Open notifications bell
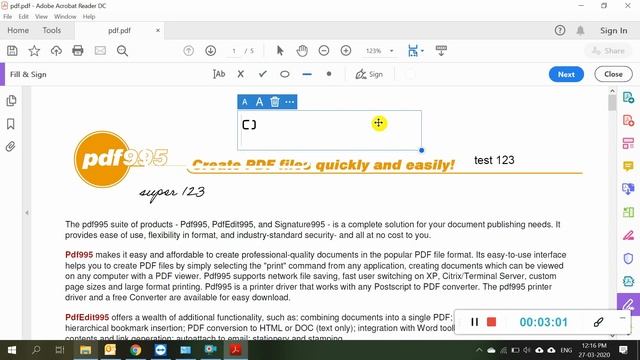Screen dimensions: 640x360 580,30
